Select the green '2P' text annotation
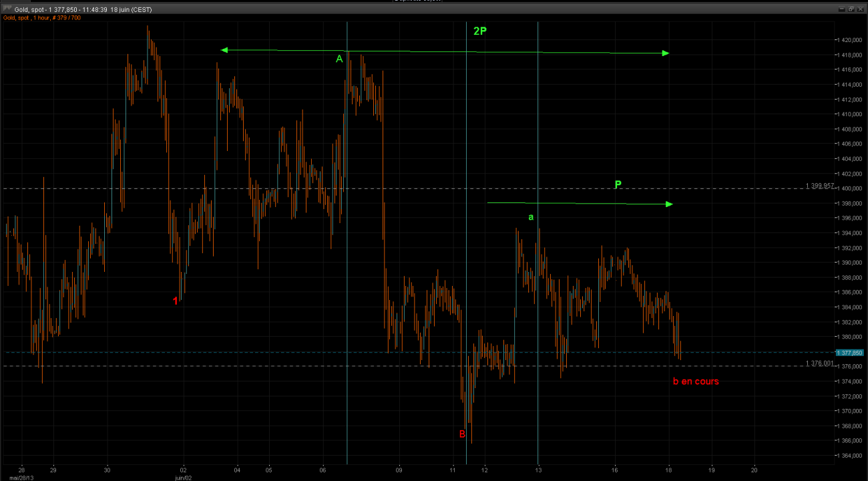The image size is (868, 481). (x=480, y=31)
